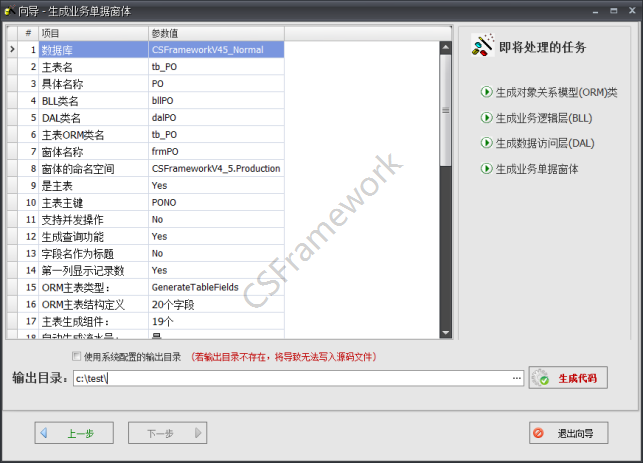Select the DAL类名 row label

coord(61,118)
